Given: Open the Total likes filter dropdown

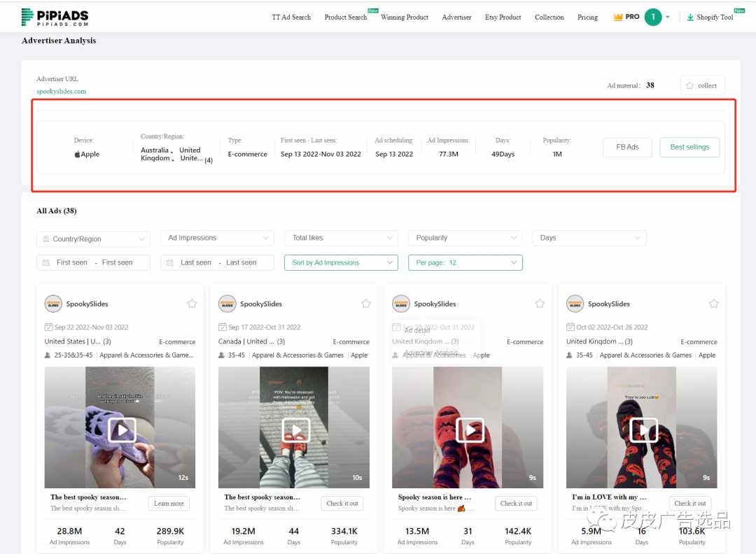Looking at the screenshot, I should coord(341,238).
